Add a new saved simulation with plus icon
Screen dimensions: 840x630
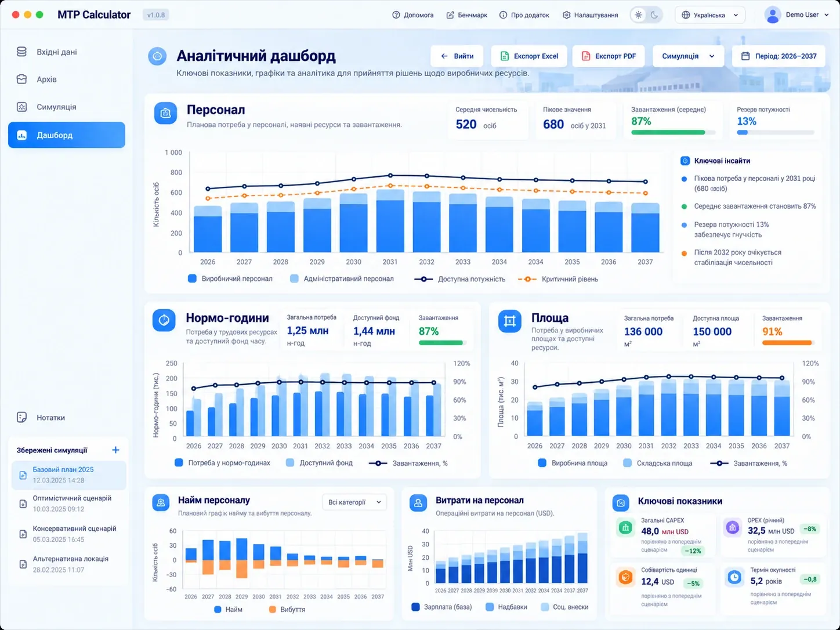[x=115, y=450]
